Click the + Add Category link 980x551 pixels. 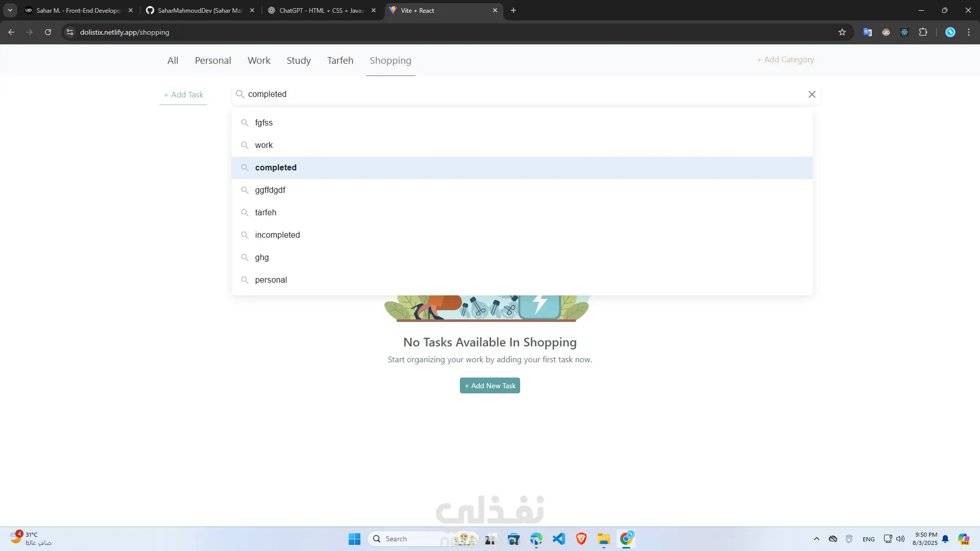click(x=785, y=60)
